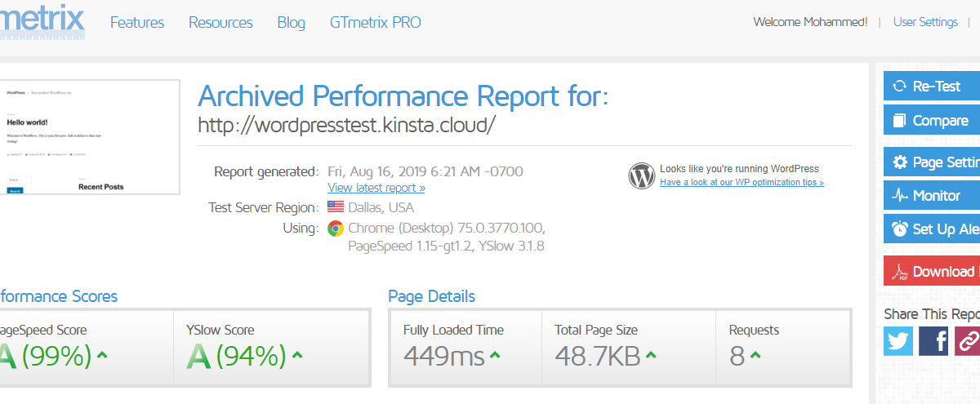The image size is (980, 404).
Task: Download the PDF report
Action: click(932, 271)
